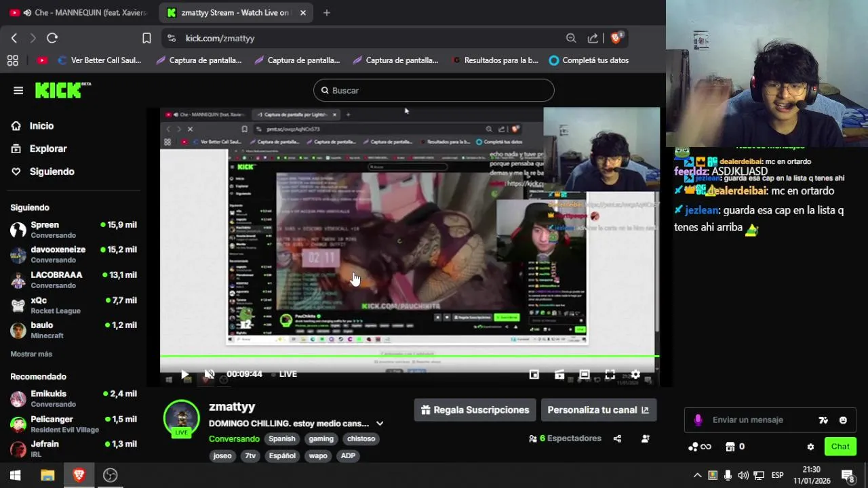Open a new browser tab

[326, 12]
